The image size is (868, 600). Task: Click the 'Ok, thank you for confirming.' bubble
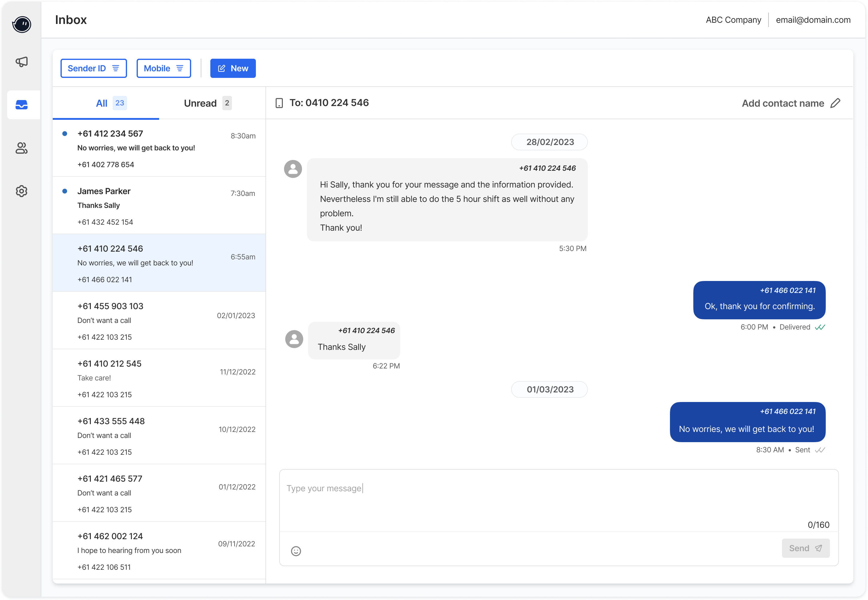759,300
